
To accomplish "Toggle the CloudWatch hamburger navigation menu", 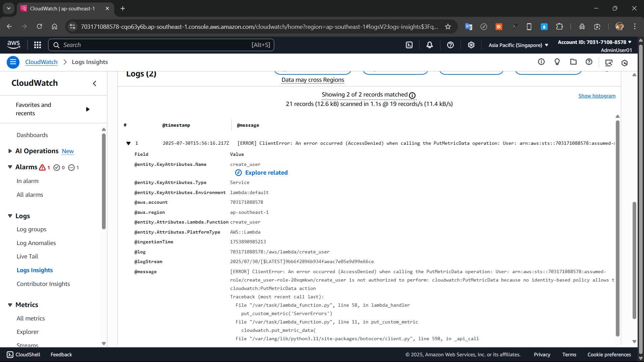I will [13, 62].
